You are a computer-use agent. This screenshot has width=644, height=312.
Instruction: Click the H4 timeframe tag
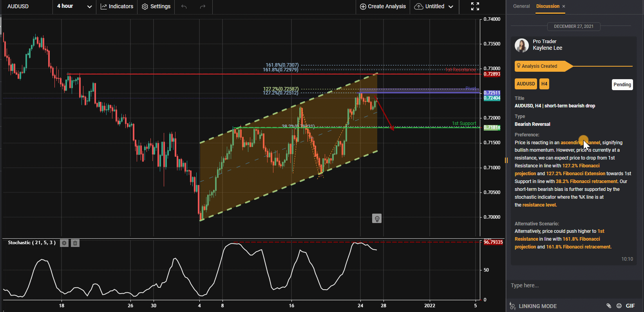[x=544, y=84]
